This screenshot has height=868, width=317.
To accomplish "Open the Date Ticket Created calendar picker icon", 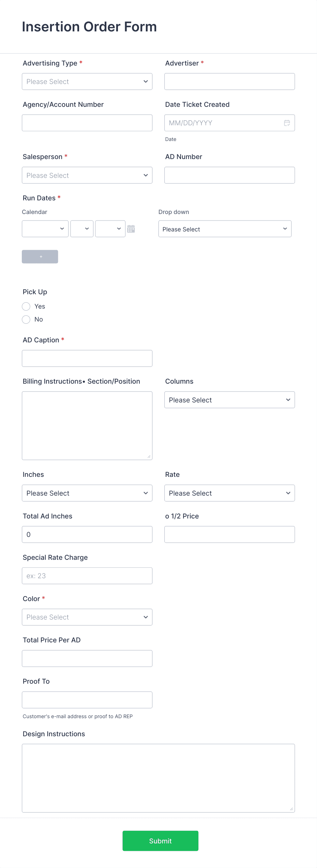I will [x=287, y=123].
